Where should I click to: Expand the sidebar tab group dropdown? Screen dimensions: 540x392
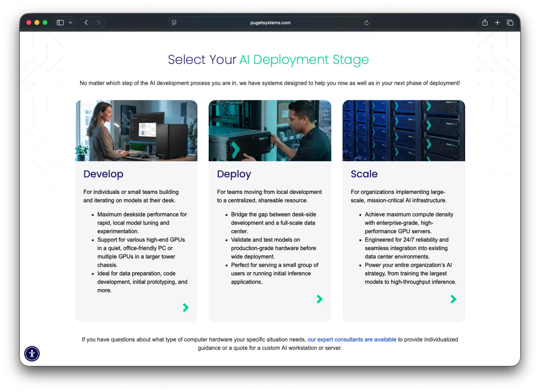click(x=71, y=23)
